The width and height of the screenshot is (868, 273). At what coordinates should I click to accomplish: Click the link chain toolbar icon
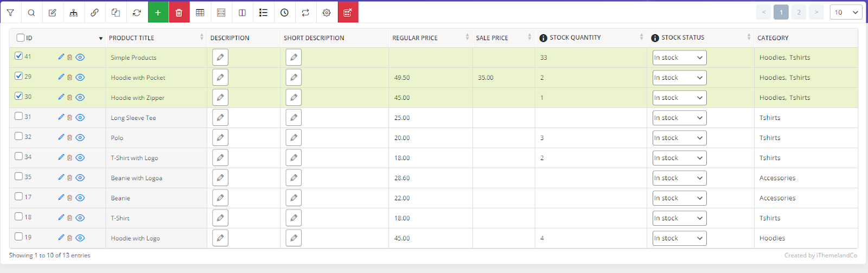(94, 12)
